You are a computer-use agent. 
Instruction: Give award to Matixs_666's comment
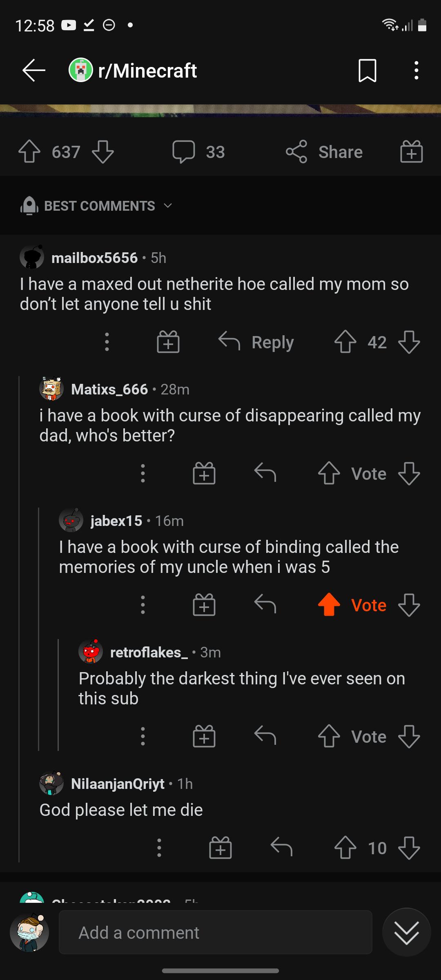[204, 474]
